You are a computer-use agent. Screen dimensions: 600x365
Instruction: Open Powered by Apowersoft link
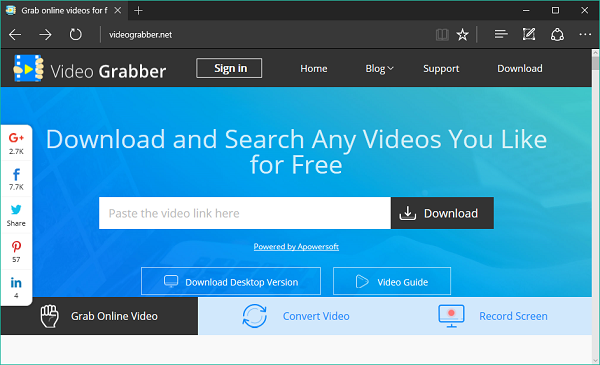[x=296, y=247]
